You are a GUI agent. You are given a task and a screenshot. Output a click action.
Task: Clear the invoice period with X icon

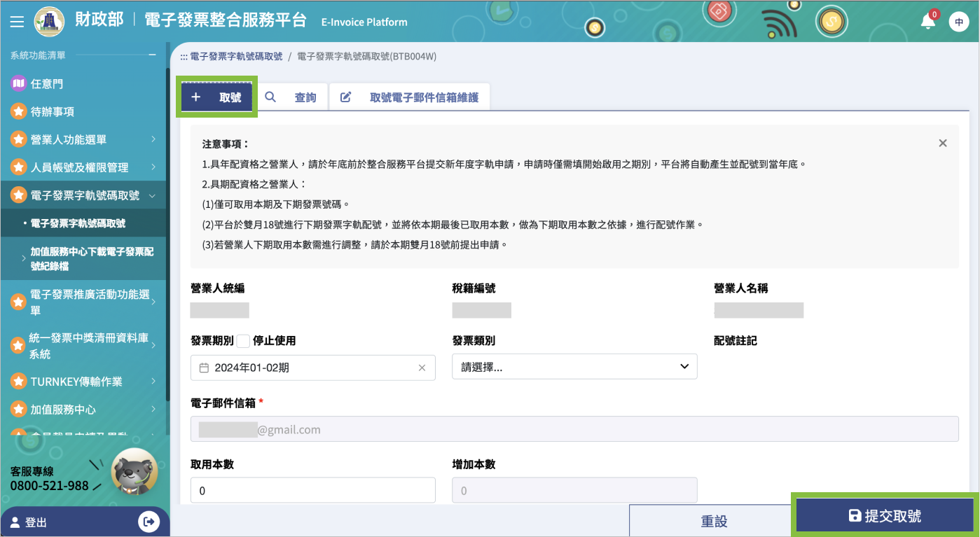[422, 368]
